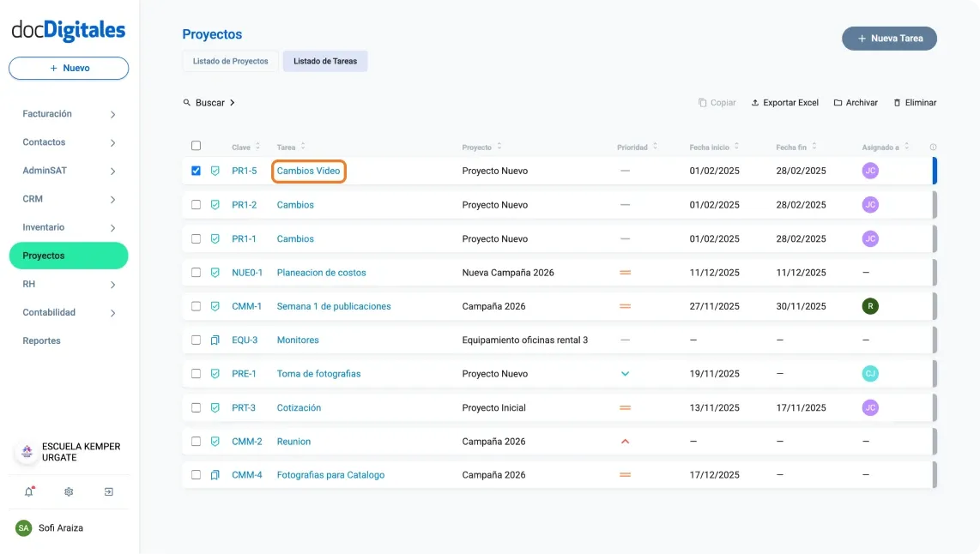Check the checkbox for task CMM-1

(x=197, y=306)
